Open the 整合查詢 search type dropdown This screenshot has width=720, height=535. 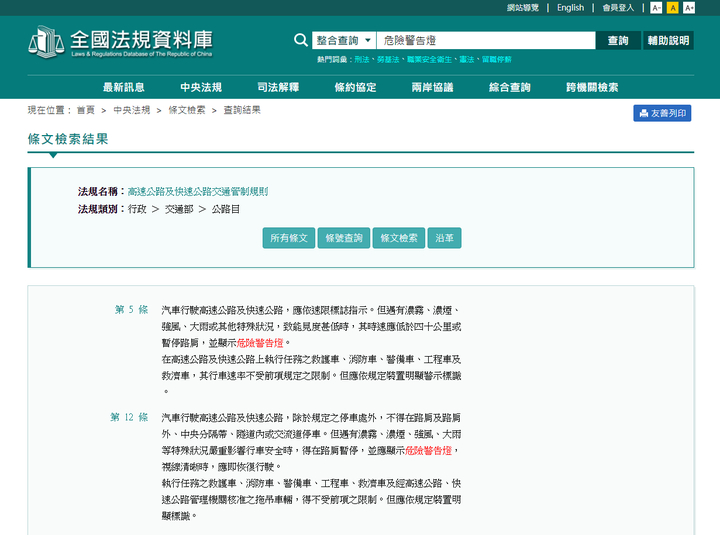[344, 41]
